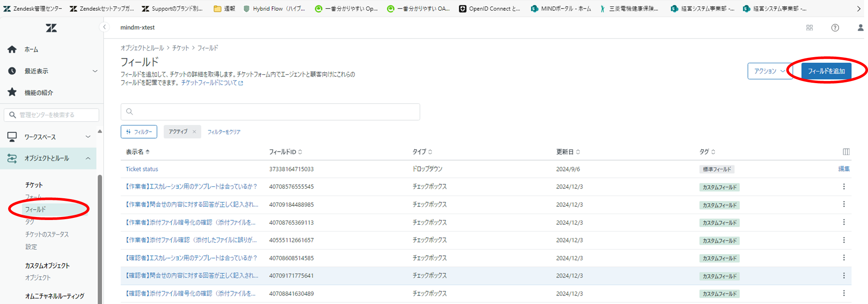Open the user profile icon
Viewport: 868px width, 304px height.
pyautogui.click(x=860, y=28)
